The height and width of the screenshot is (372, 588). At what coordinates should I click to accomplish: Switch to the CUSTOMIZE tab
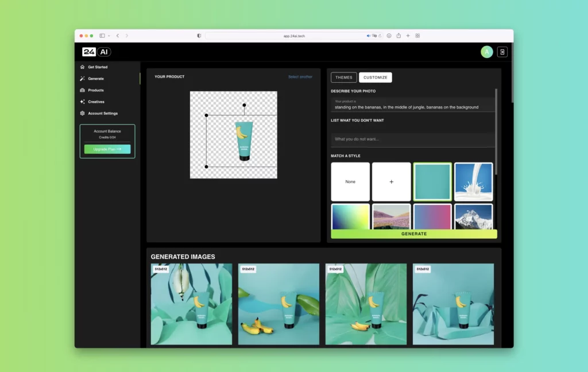tap(376, 77)
